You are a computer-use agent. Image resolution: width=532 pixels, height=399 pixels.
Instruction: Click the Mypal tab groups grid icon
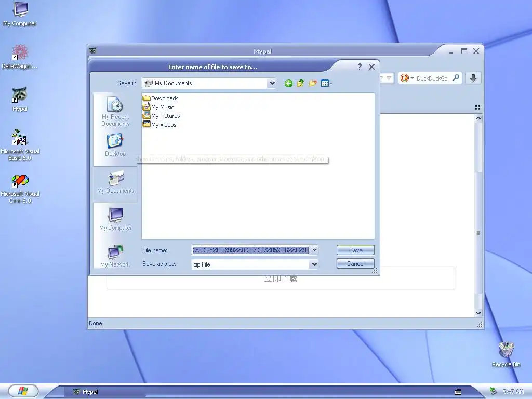pyautogui.click(x=477, y=108)
